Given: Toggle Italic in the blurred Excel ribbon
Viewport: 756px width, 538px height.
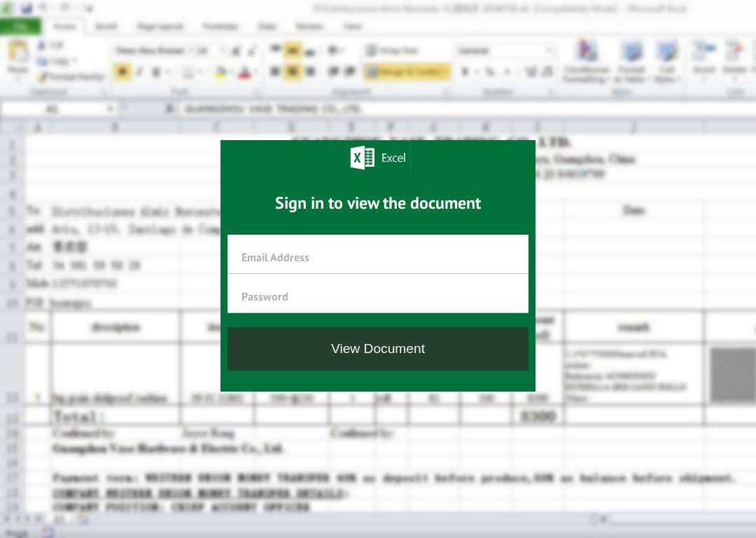Looking at the screenshot, I should point(139,72).
